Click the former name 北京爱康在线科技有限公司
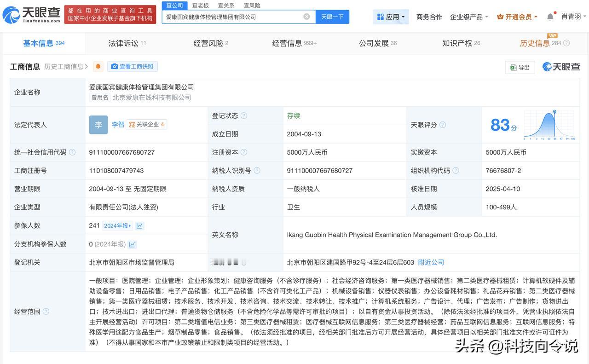 coord(152,98)
